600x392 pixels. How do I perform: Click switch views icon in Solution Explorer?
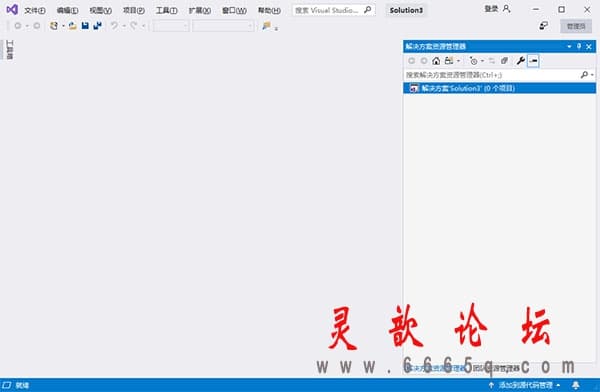[x=449, y=60]
